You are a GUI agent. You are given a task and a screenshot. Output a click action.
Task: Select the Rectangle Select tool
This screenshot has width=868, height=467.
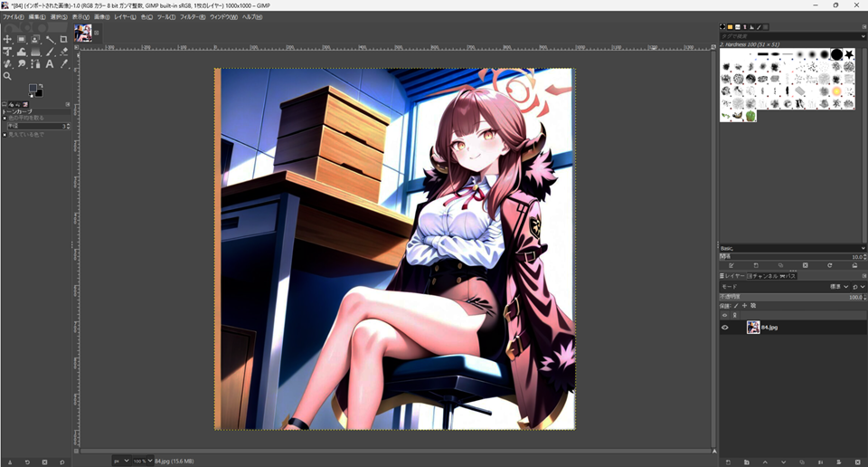(21, 40)
